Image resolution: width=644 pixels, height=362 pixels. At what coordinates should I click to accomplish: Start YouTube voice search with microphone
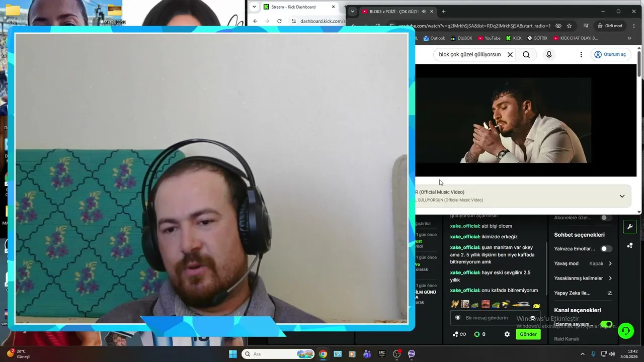(x=549, y=55)
